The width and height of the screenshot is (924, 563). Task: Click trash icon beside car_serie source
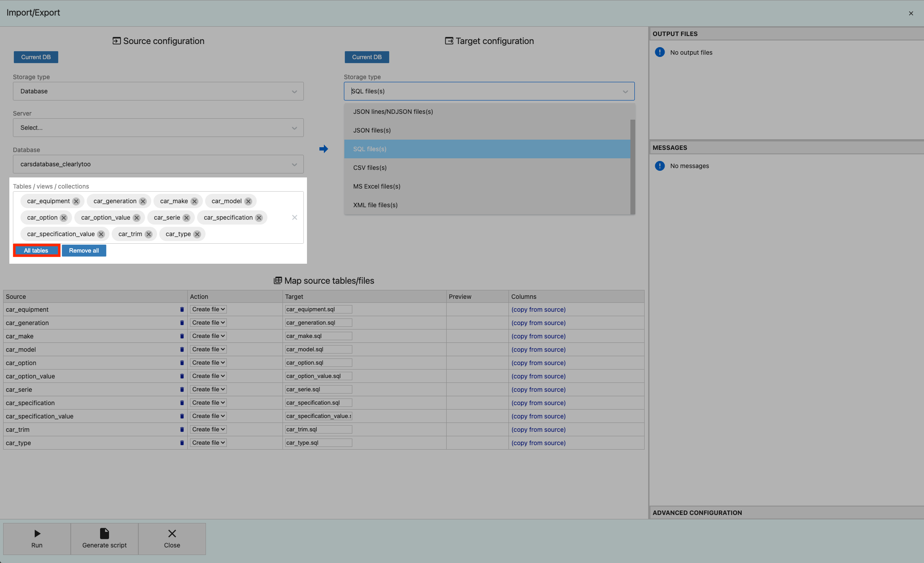(x=182, y=390)
